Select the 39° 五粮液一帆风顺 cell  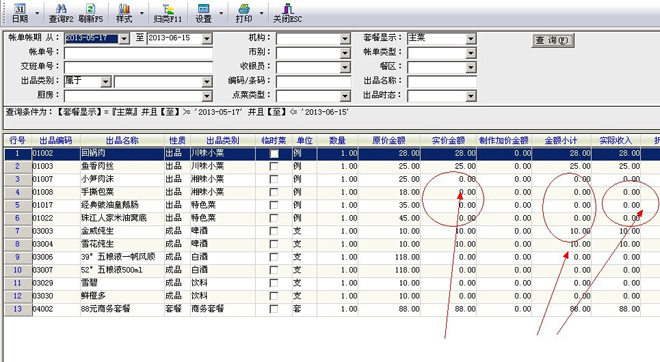coord(122,257)
